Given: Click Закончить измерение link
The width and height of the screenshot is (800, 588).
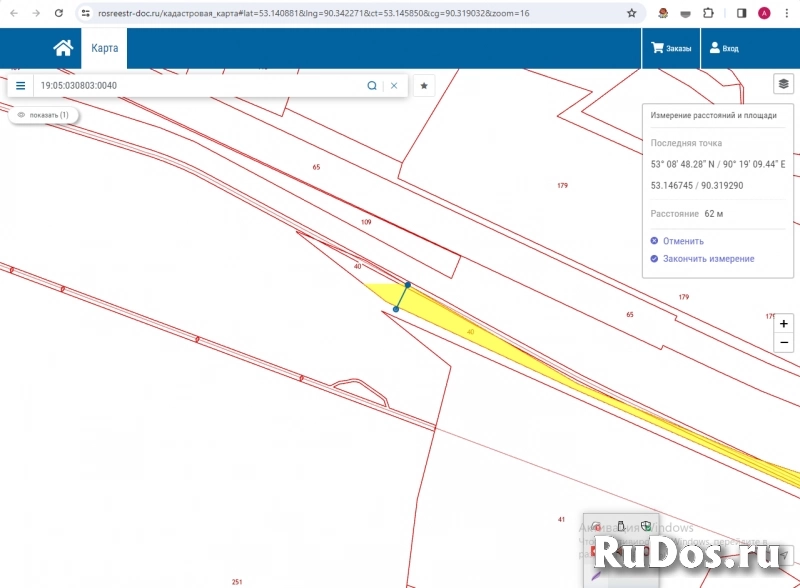Looking at the screenshot, I should (708, 259).
